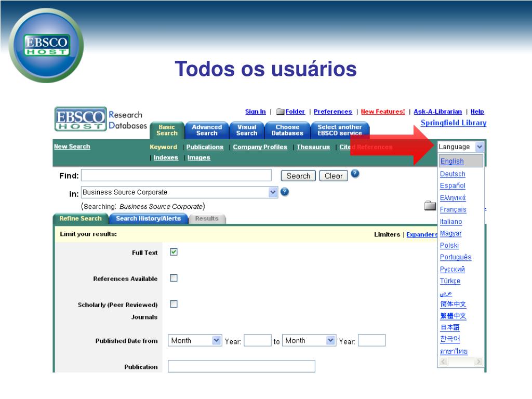Click the Clear button
Viewport: 532px width, 399px height.
coord(334,176)
